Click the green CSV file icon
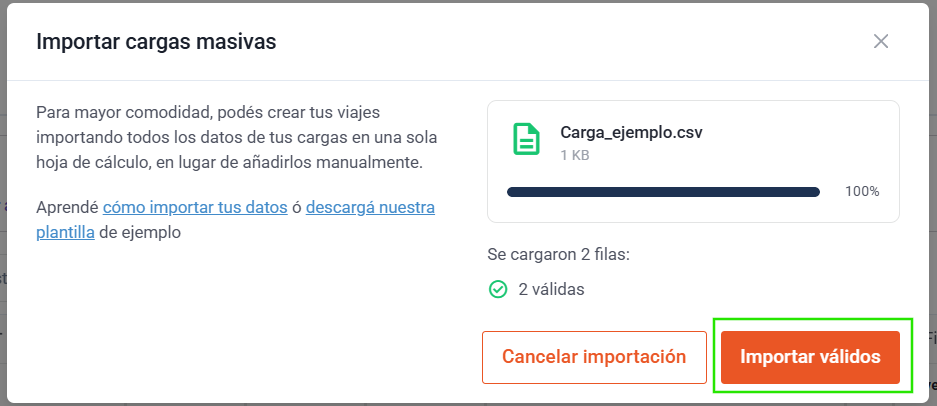The image size is (937, 406). click(526, 139)
